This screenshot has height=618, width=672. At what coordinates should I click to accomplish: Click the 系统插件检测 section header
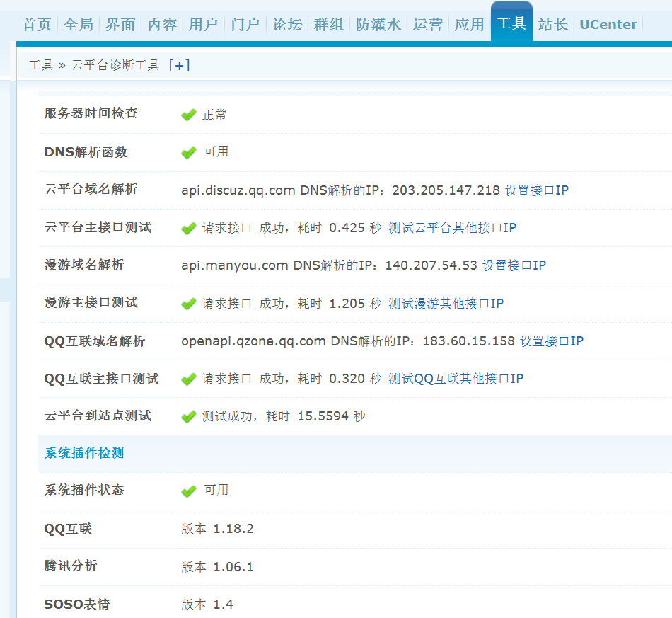tap(84, 453)
